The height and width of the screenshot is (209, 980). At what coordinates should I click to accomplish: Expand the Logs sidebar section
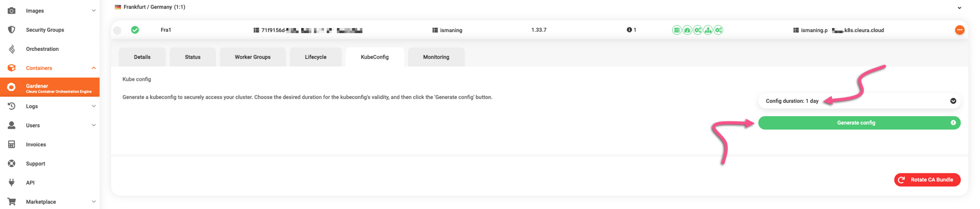(x=93, y=106)
